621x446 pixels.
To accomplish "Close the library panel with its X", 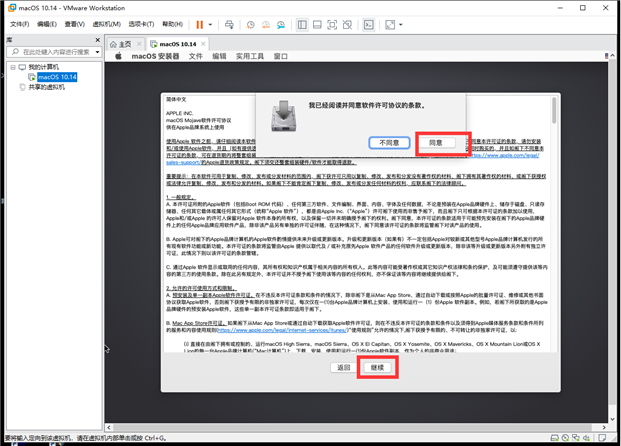I will pyautogui.click(x=97, y=40).
